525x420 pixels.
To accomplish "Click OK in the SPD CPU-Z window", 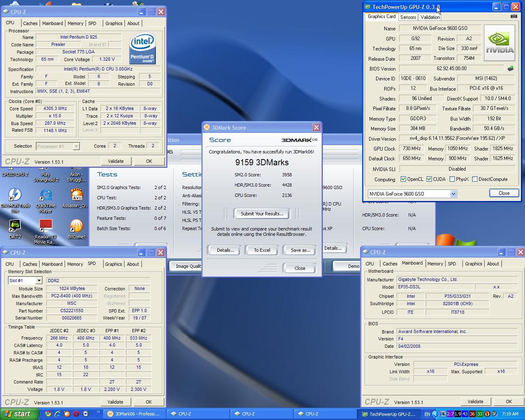I will click(148, 402).
